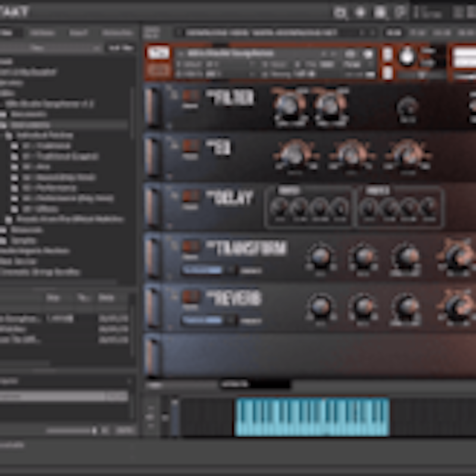Screen dimensions: 476x476
Task: Toggle the REVERB effect power button
Action: 190,297
